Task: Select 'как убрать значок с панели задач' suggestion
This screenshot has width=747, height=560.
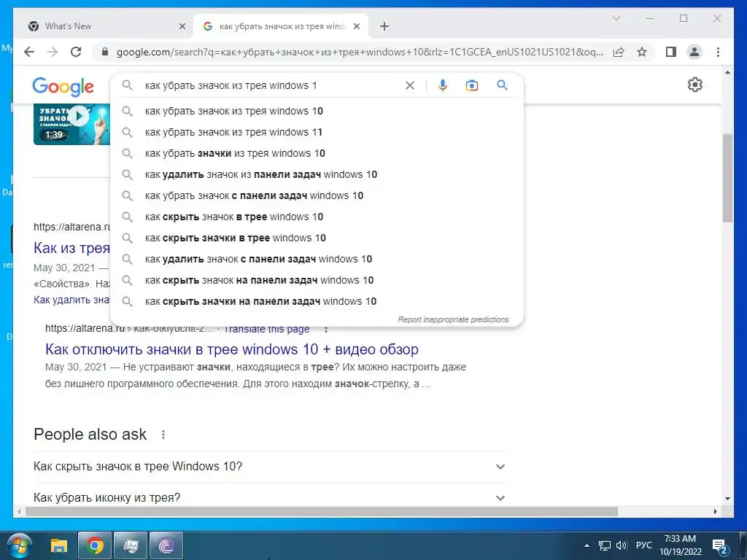Action: (317, 195)
